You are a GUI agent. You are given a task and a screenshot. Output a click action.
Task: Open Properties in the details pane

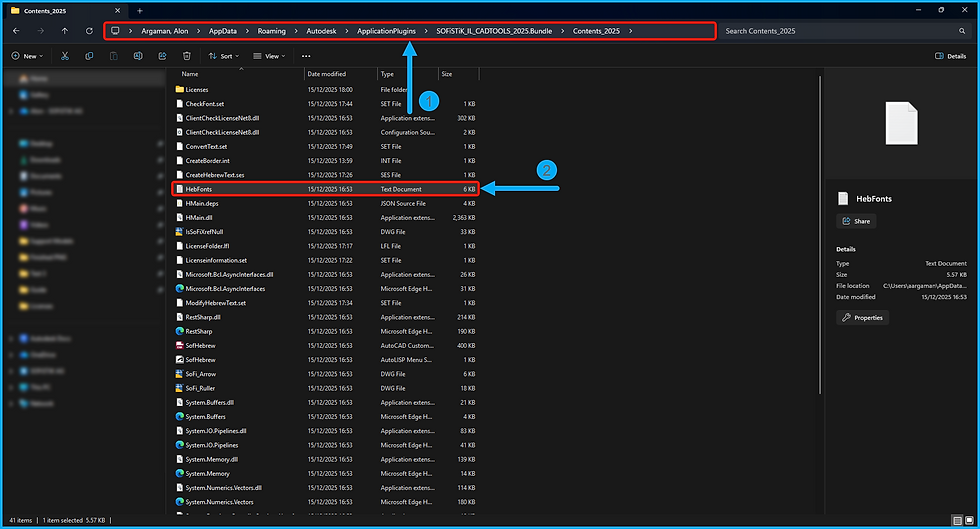click(x=862, y=318)
